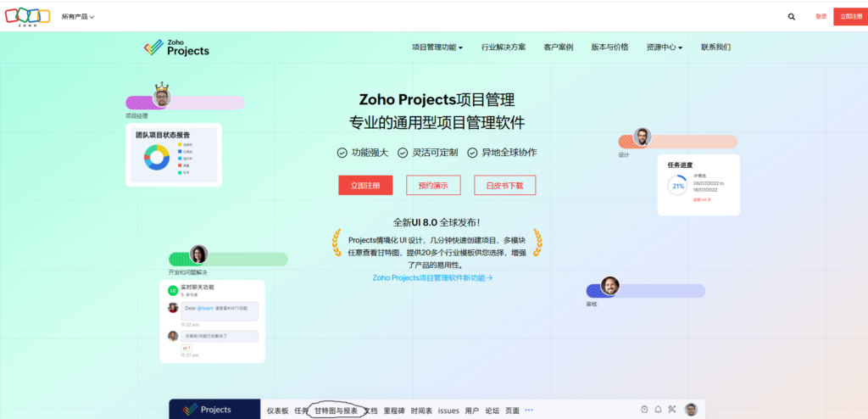
Task: Click the tools settings icon in the app bar
Action: tap(672, 409)
